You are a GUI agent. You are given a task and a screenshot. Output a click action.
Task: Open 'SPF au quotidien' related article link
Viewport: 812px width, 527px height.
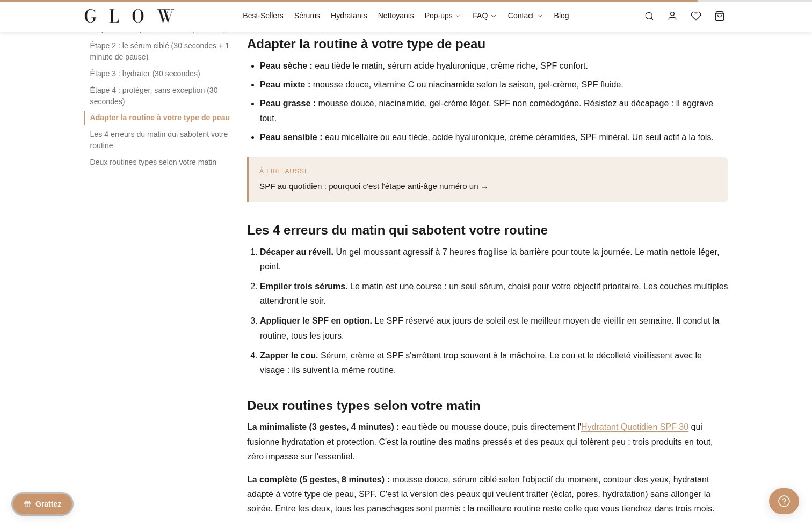[374, 186]
